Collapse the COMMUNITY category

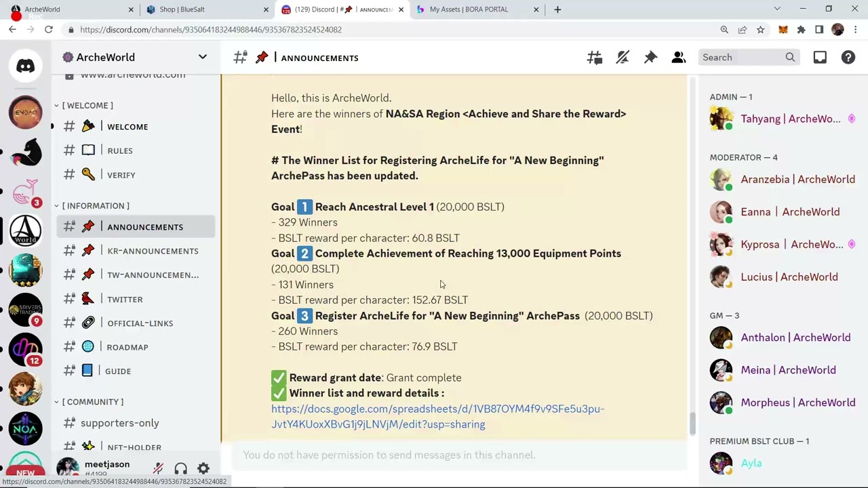point(90,401)
